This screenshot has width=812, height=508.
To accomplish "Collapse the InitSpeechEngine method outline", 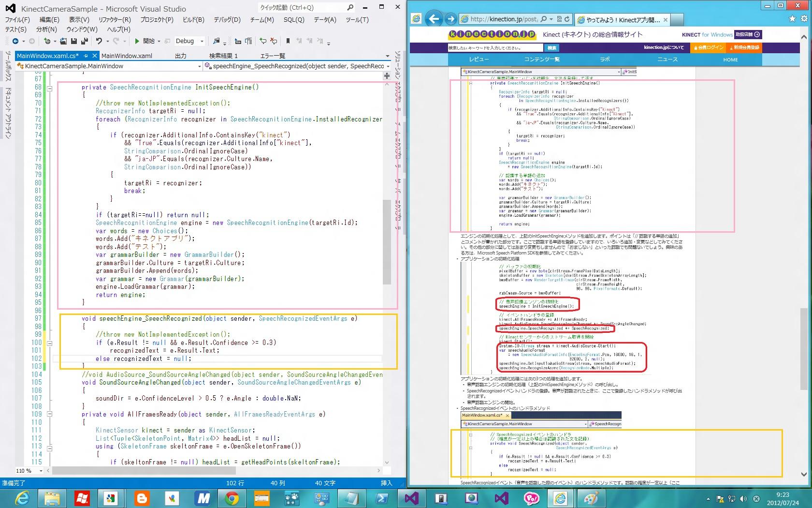I will (49, 88).
